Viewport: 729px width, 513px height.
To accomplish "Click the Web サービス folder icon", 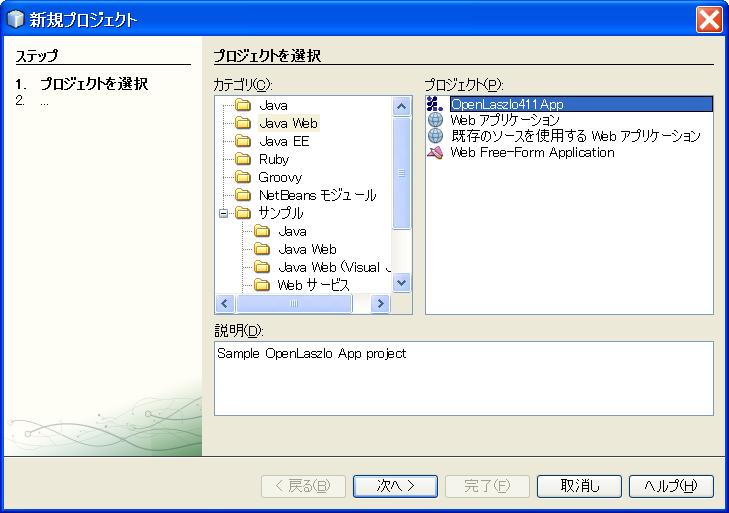I will pyautogui.click(x=262, y=285).
